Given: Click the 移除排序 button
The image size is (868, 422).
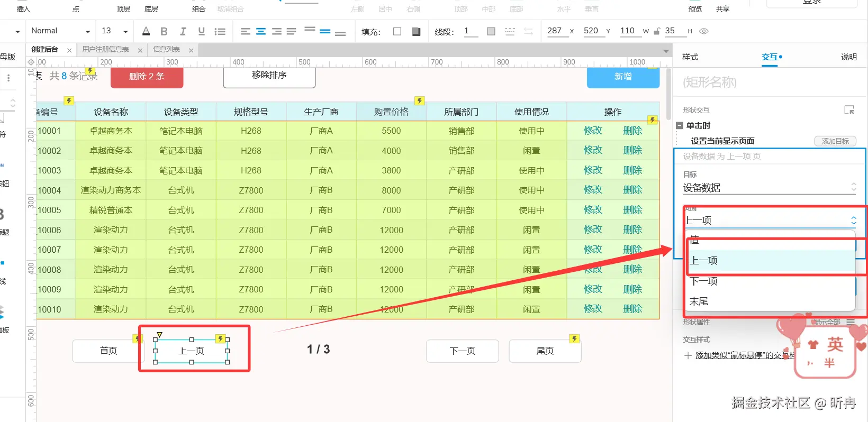Looking at the screenshot, I should (269, 77).
